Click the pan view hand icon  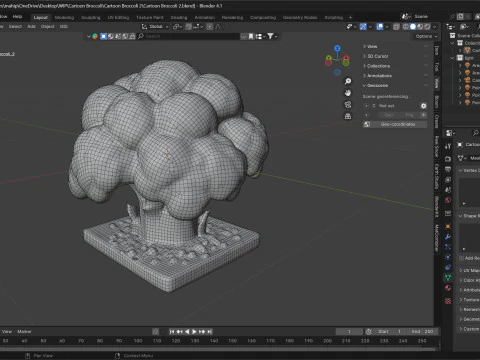[348, 93]
